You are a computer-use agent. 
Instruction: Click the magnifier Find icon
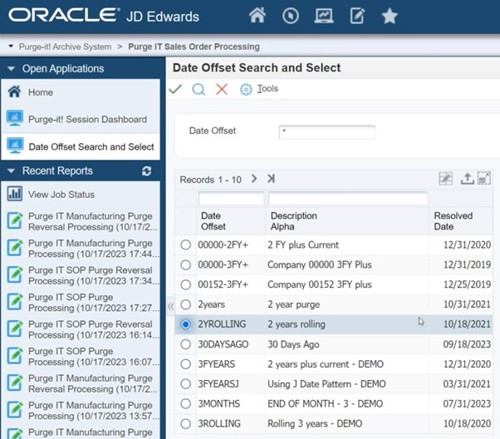pos(199,89)
